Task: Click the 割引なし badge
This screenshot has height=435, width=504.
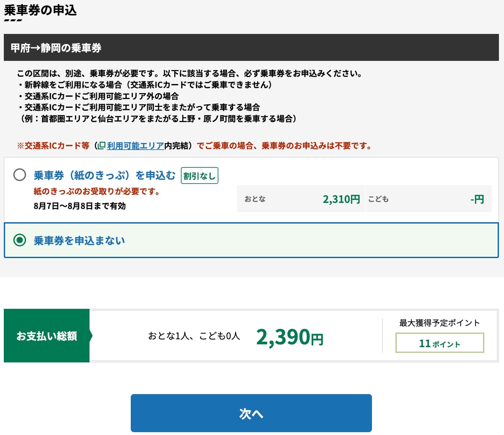Action: (x=200, y=176)
